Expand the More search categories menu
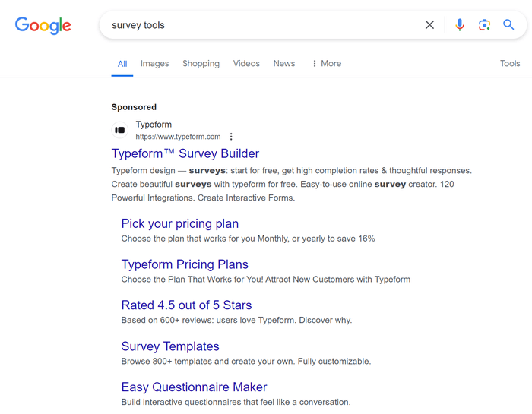Viewport: 532px width, 414px height. [x=327, y=63]
